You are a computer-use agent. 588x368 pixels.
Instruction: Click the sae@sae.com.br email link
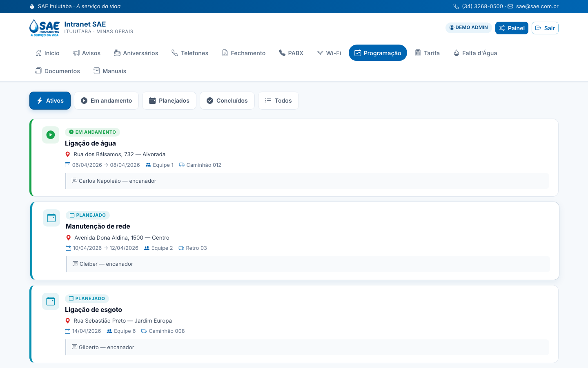pos(537,7)
